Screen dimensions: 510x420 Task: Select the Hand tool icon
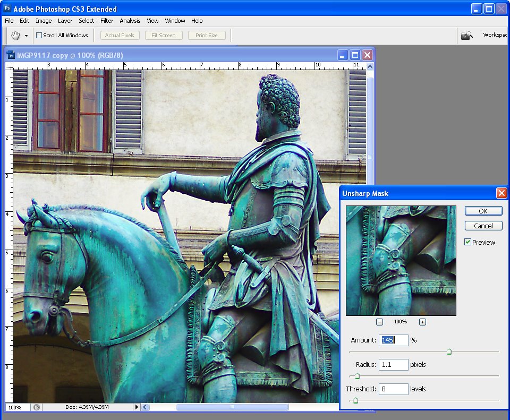point(15,36)
